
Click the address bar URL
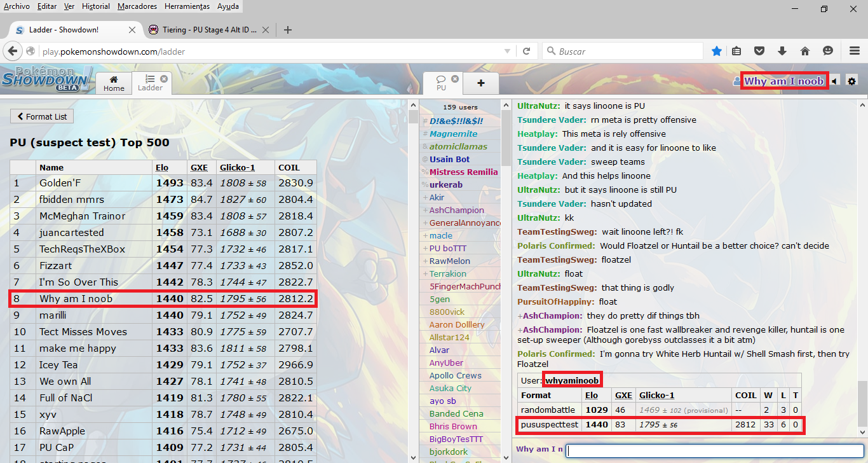[113, 52]
